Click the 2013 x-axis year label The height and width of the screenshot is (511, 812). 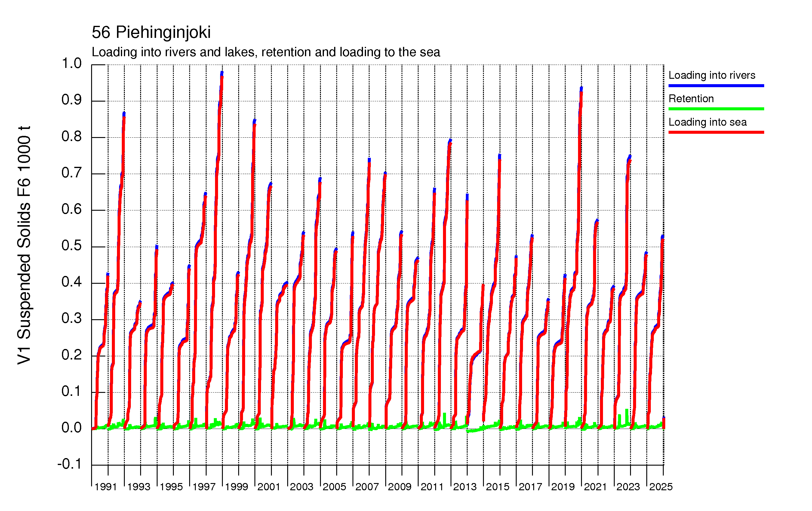tap(465, 487)
